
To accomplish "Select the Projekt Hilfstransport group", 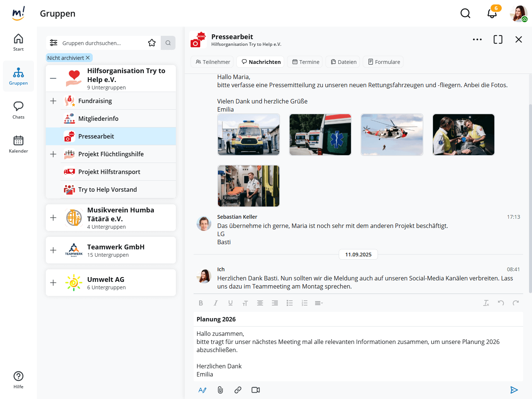I will click(x=109, y=172).
